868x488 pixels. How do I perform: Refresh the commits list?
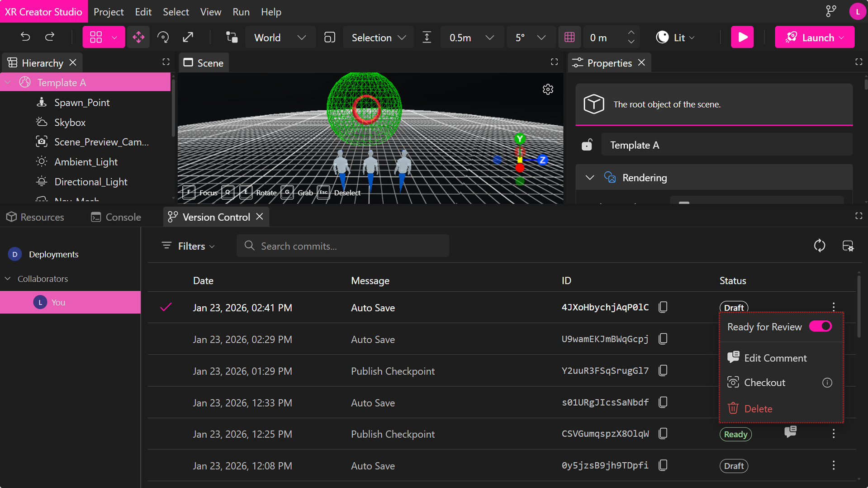point(820,246)
